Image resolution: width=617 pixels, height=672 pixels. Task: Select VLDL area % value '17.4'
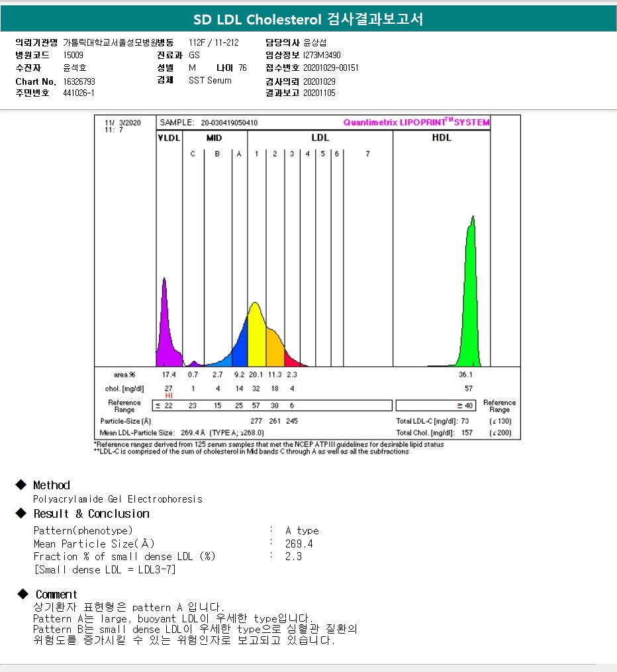click(x=169, y=375)
